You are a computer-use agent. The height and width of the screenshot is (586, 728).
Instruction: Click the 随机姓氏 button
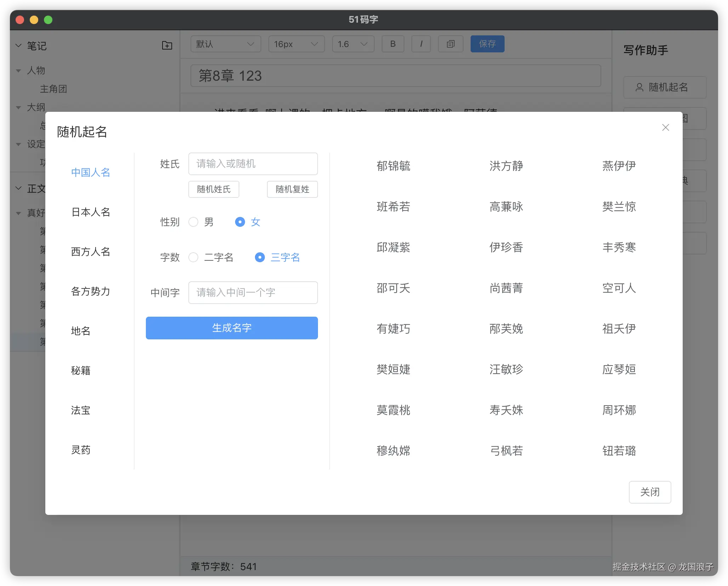[x=214, y=189]
